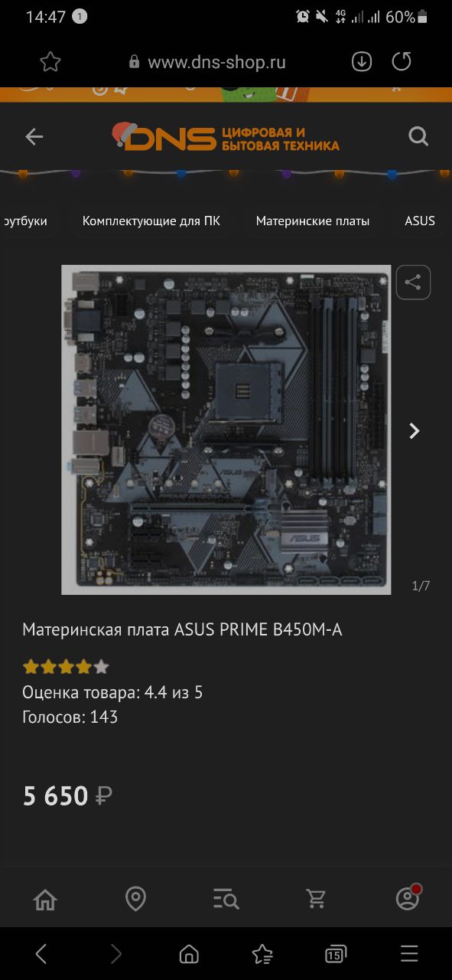Open browser hamburger menu
The width and height of the screenshot is (452, 980).
tap(410, 954)
